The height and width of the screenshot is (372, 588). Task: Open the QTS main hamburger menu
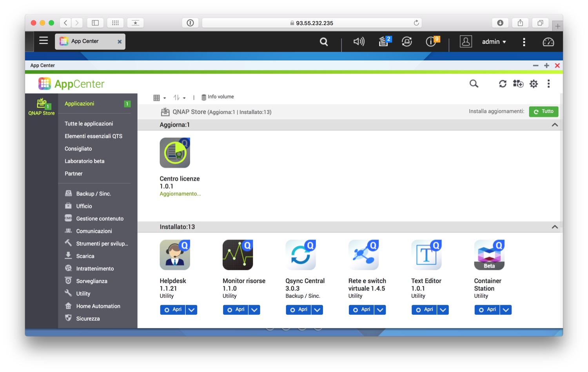click(x=44, y=40)
